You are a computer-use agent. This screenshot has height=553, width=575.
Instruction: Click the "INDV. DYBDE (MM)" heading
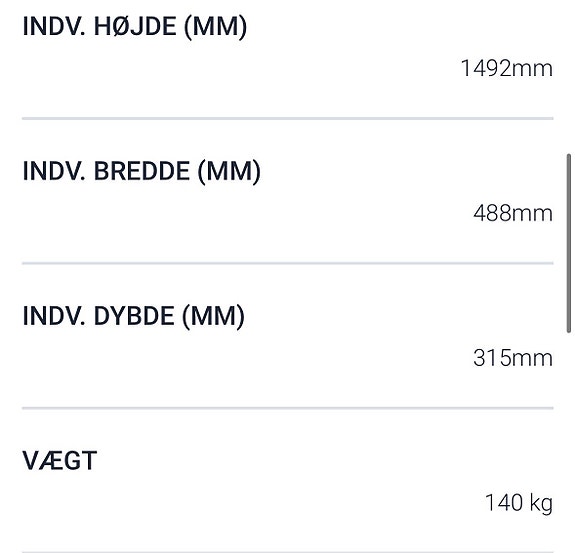tap(133, 316)
